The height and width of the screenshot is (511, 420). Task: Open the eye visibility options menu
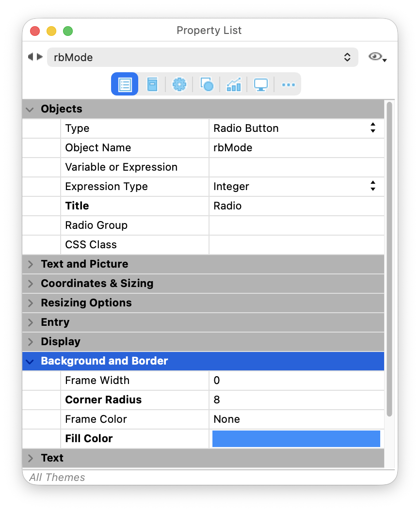[x=377, y=57]
